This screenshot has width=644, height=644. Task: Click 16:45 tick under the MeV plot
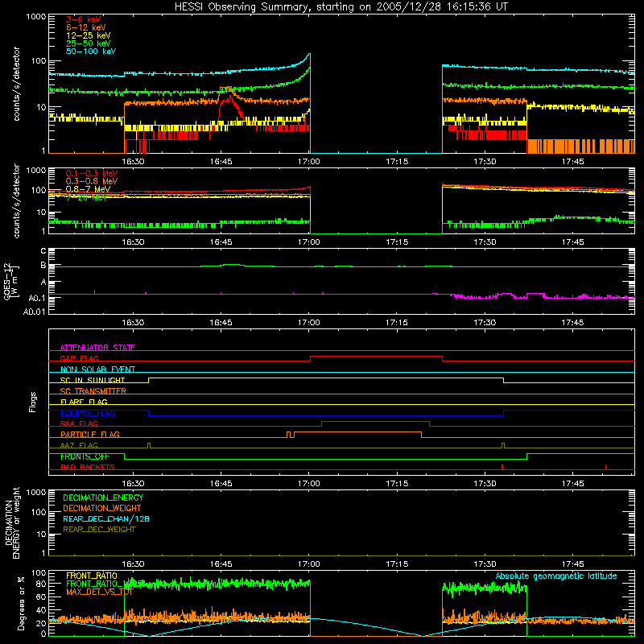tap(221, 242)
